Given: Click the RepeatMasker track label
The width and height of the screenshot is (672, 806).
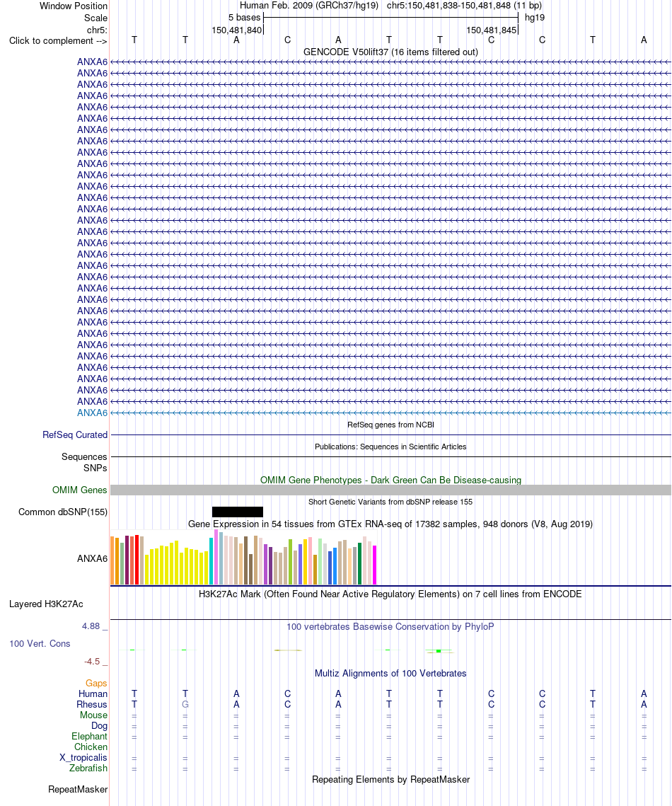Looking at the screenshot, I should coord(78,790).
